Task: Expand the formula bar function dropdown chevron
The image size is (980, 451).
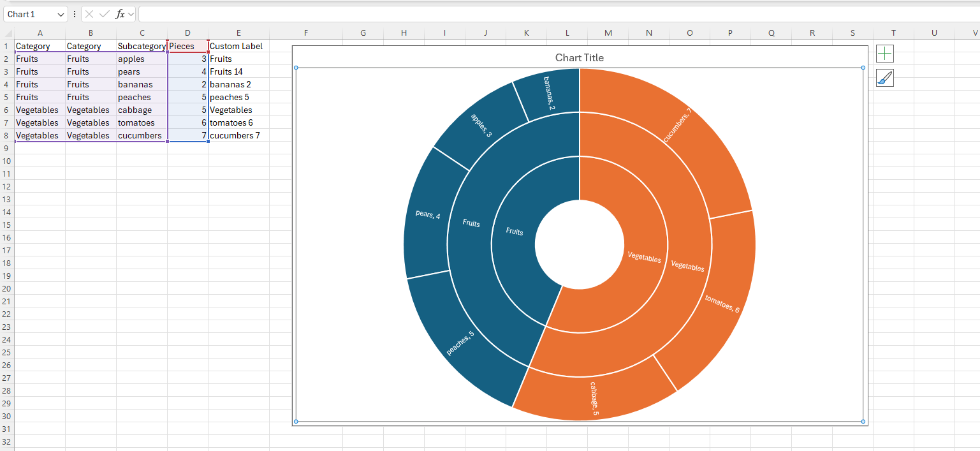Action: pyautogui.click(x=131, y=14)
